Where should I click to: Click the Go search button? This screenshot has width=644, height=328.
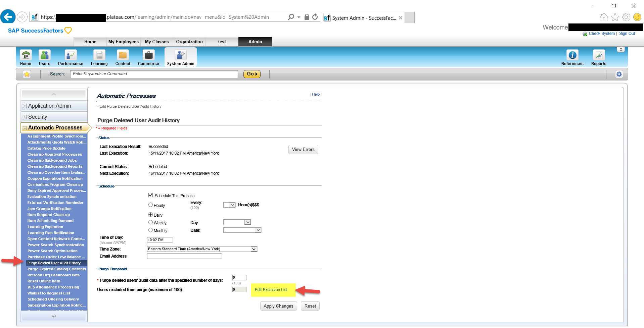pos(252,74)
